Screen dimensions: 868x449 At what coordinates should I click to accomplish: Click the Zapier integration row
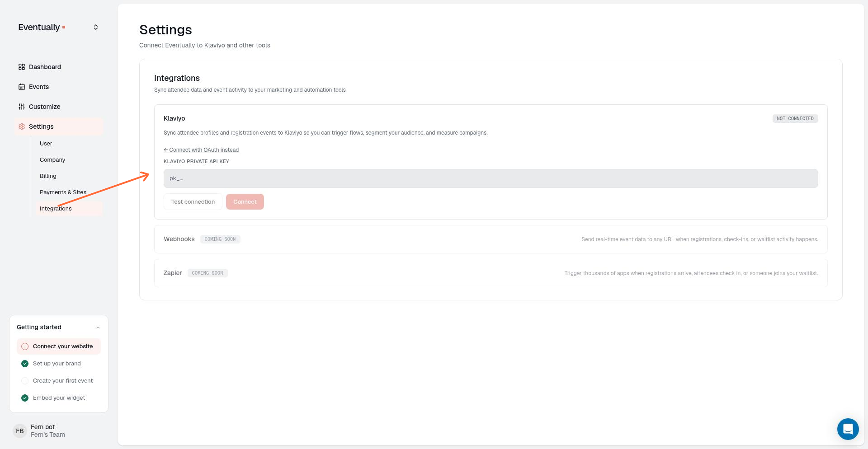tap(491, 273)
